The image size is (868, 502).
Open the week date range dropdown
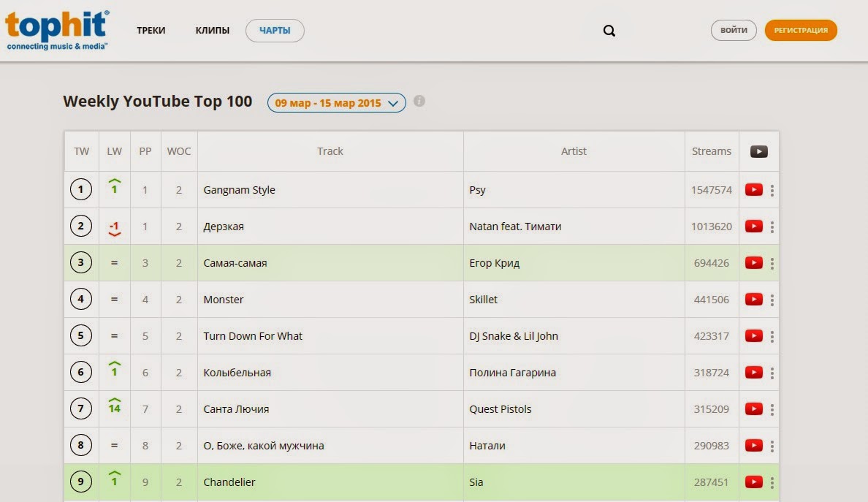[337, 103]
